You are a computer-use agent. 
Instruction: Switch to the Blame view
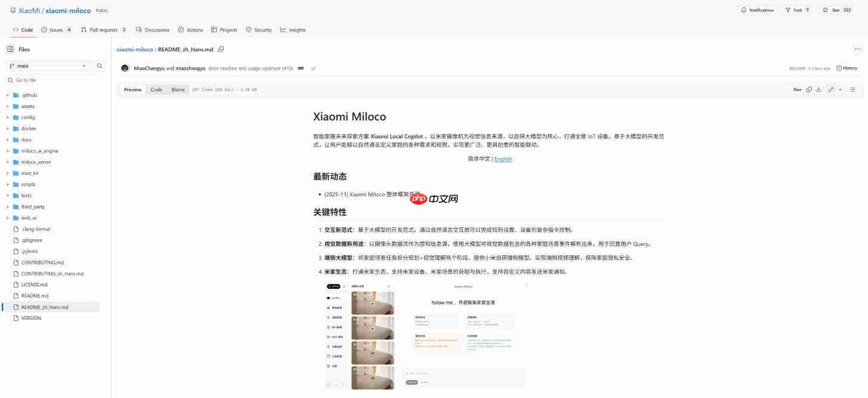[x=177, y=90]
